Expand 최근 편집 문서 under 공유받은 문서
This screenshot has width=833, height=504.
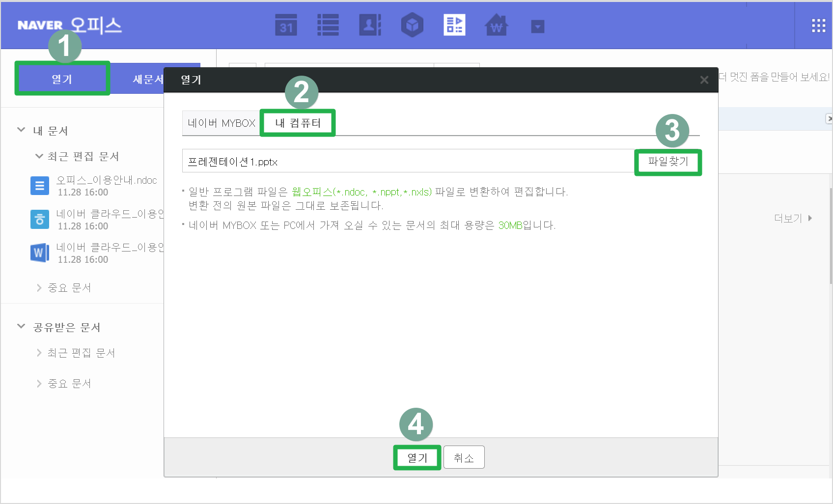39,353
